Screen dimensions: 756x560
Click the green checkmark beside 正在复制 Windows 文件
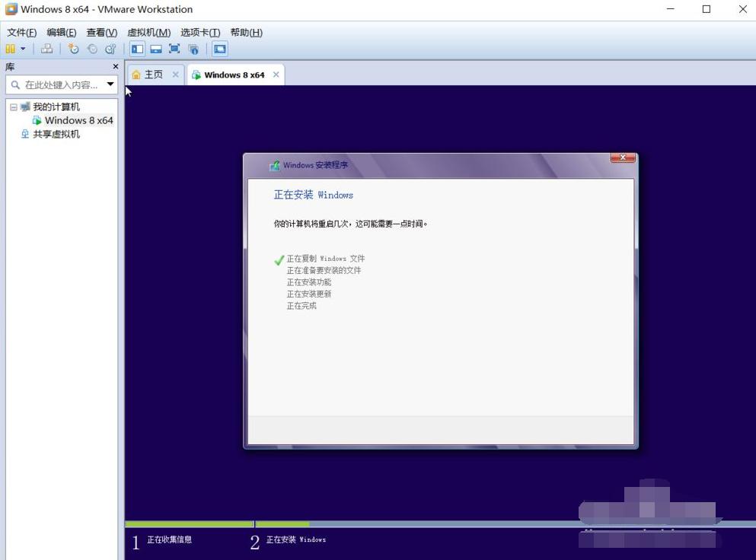click(x=279, y=259)
